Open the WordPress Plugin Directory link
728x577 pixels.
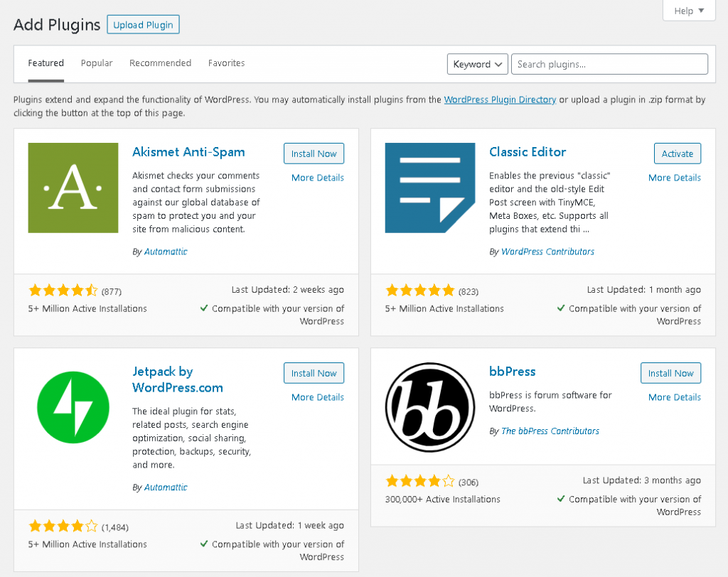click(x=500, y=99)
